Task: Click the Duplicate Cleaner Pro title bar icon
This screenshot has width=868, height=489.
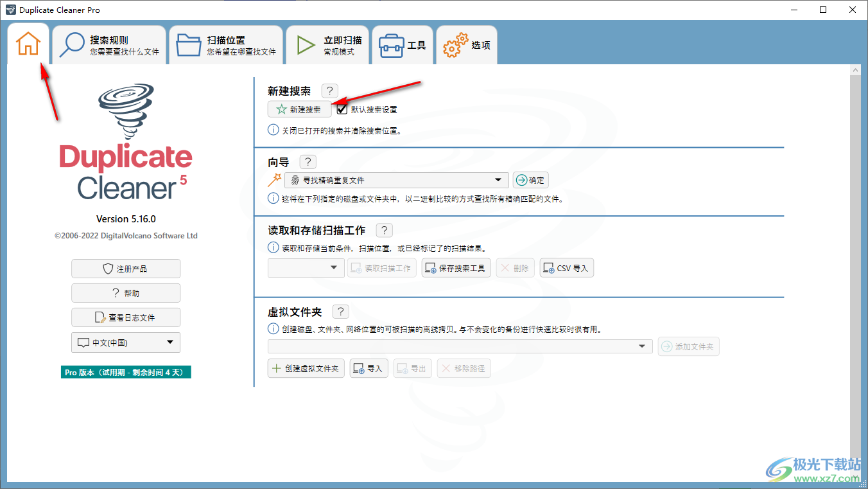Action: [10, 10]
